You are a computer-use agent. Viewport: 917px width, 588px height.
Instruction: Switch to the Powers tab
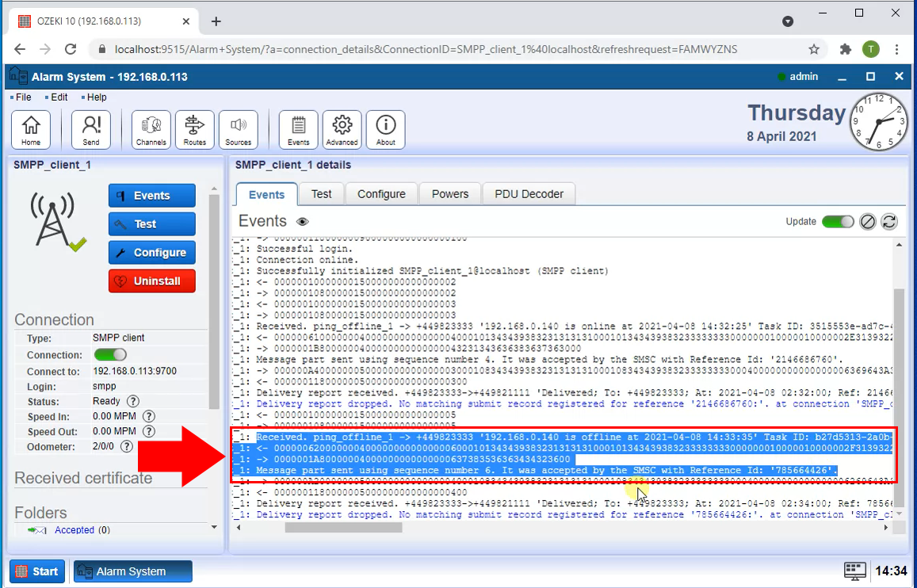click(449, 194)
